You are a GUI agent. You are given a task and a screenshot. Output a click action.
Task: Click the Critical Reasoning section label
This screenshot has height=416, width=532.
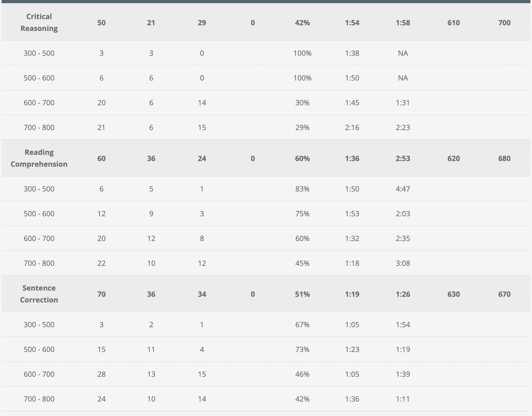coord(39,22)
